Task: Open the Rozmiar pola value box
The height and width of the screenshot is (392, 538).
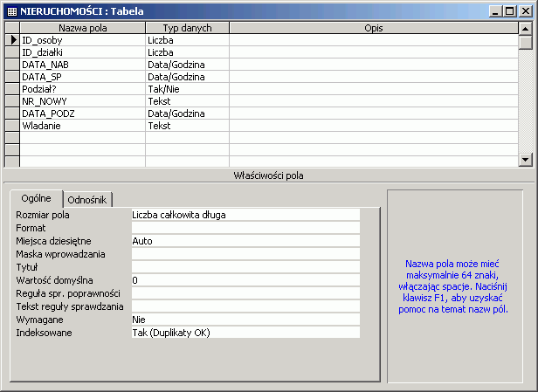Action: (x=245, y=215)
